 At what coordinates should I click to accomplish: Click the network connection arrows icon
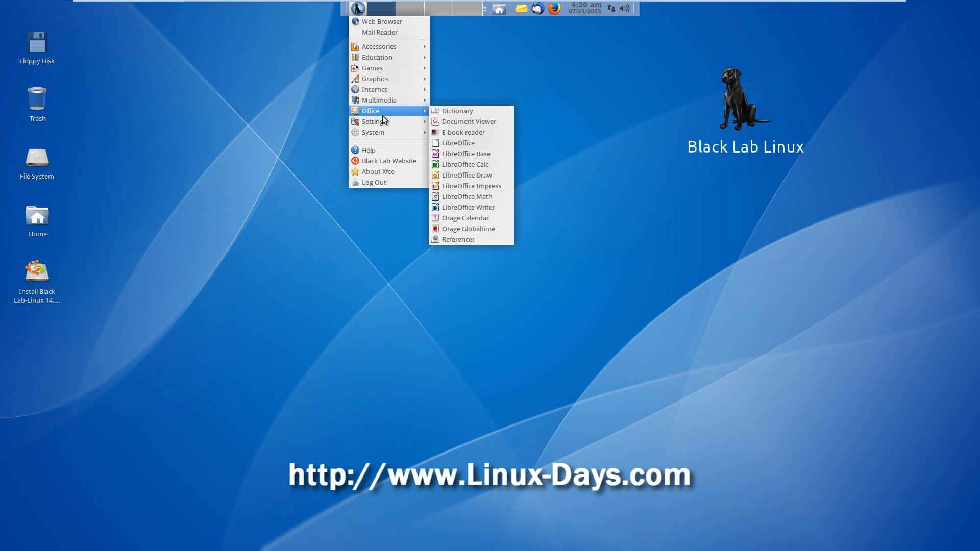coord(611,9)
